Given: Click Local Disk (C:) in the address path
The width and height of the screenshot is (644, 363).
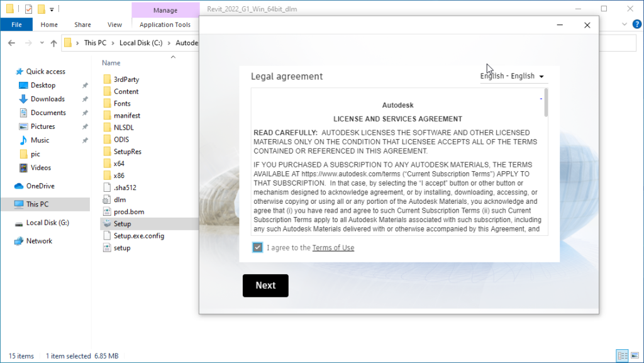Looking at the screenshot, I should coord(141,43).
